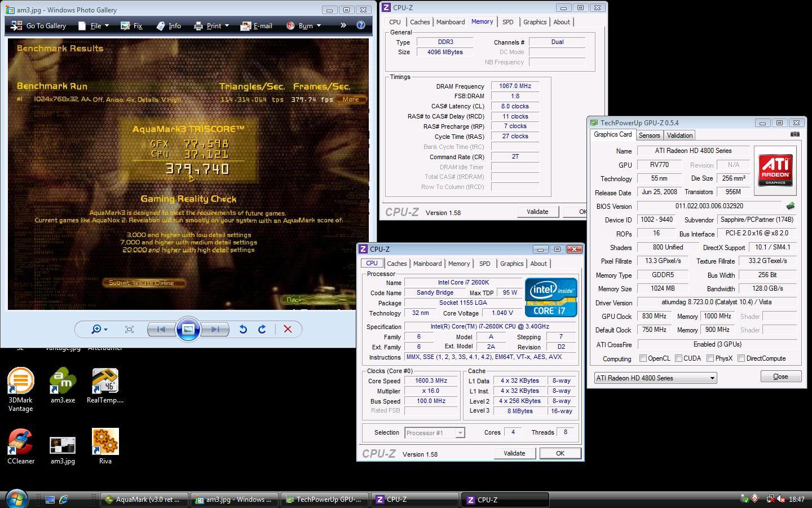Open the File menu in Photo Gallery
The width and height of the screenshot is (812, 508).
click(x=93, y=26)
